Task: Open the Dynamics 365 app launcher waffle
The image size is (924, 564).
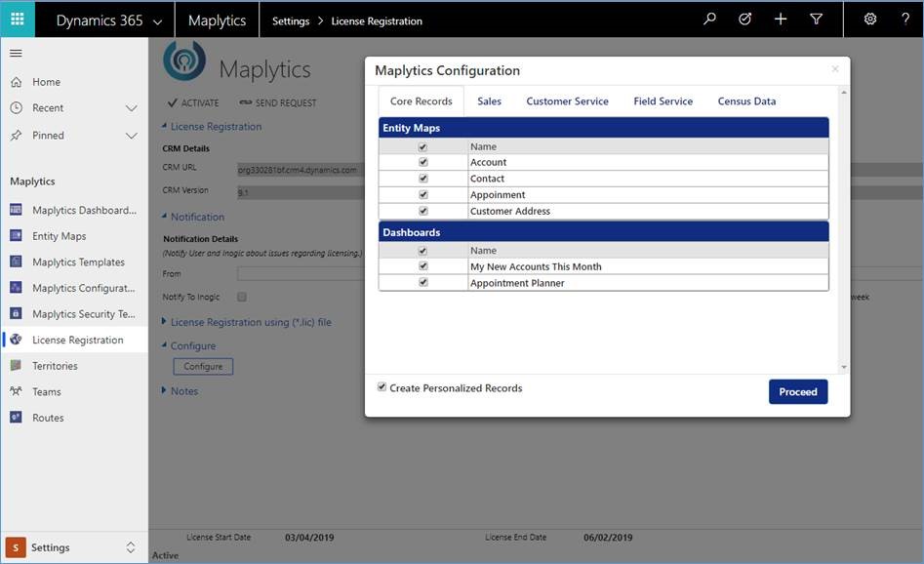Action: coord(17,20)
